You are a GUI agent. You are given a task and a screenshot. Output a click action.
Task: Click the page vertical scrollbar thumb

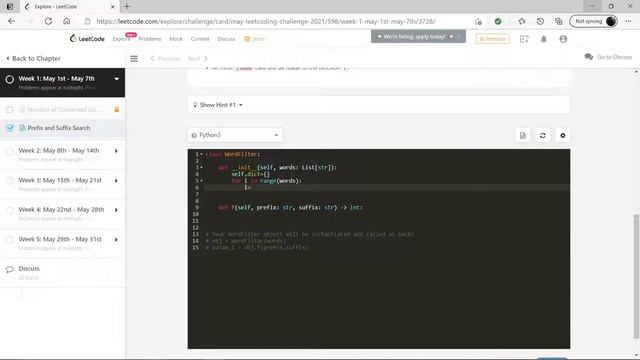(636, 276)
